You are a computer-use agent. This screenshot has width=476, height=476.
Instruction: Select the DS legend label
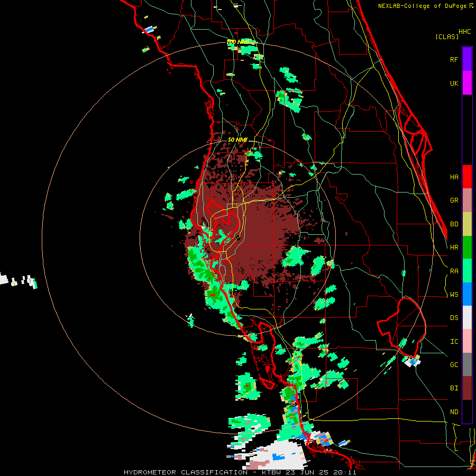[x=454, y=318]
